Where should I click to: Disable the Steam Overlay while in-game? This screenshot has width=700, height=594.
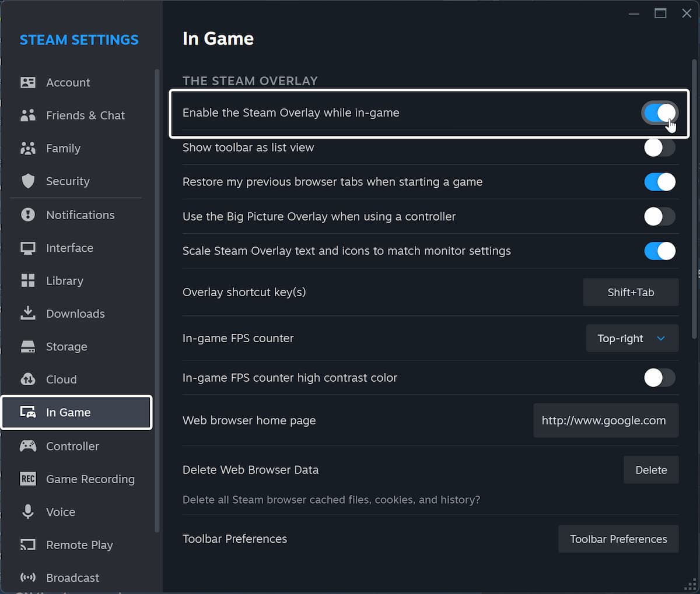point(659,113)
